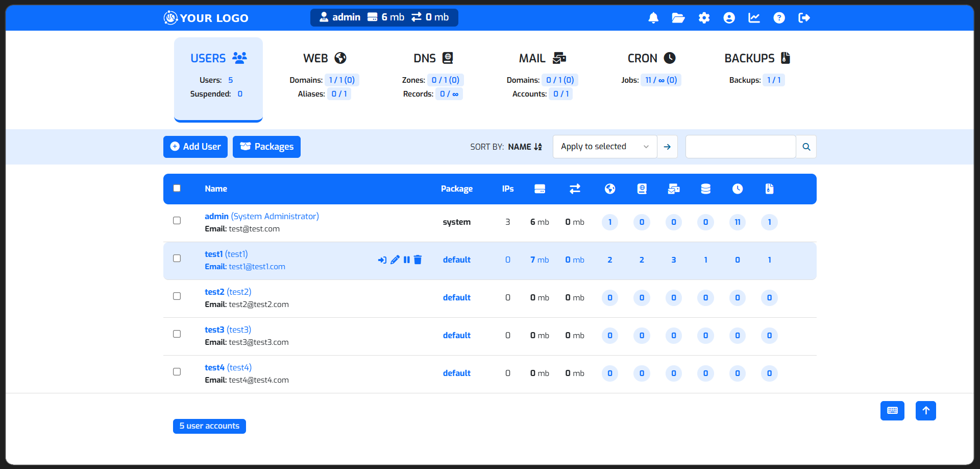
Task: Check the select-all checkbox in table header
Action: coord(177,188)
